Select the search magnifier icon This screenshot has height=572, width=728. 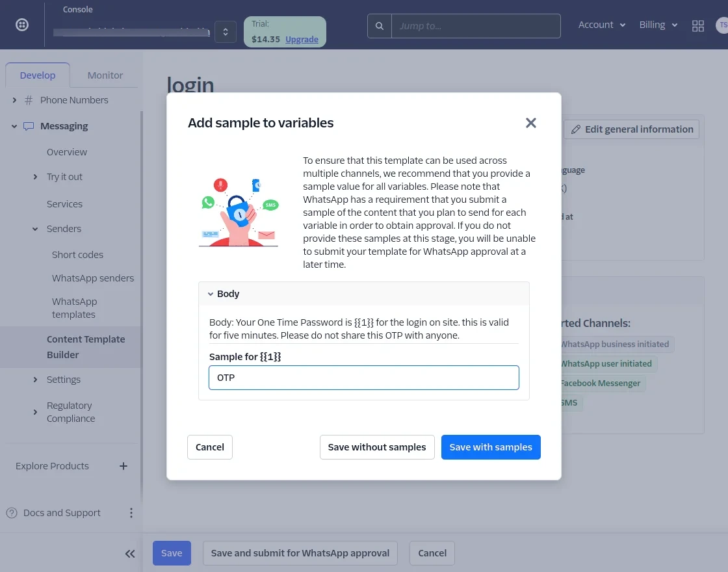coord(380,26)
